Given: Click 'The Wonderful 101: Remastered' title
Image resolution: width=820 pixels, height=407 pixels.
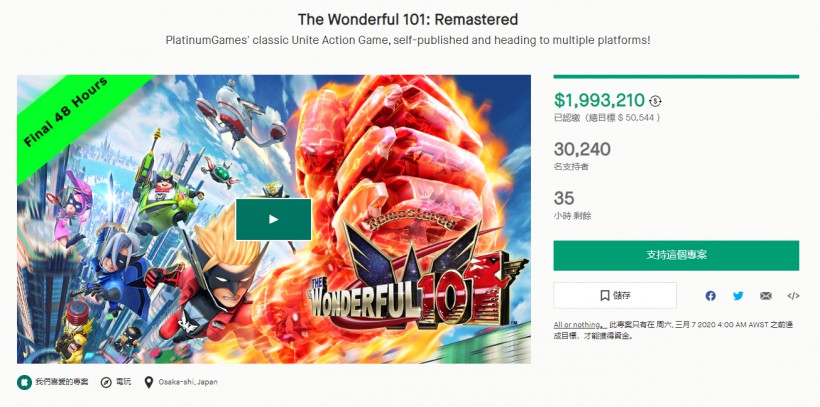Looking at the screenshot, I should point(410,19).
